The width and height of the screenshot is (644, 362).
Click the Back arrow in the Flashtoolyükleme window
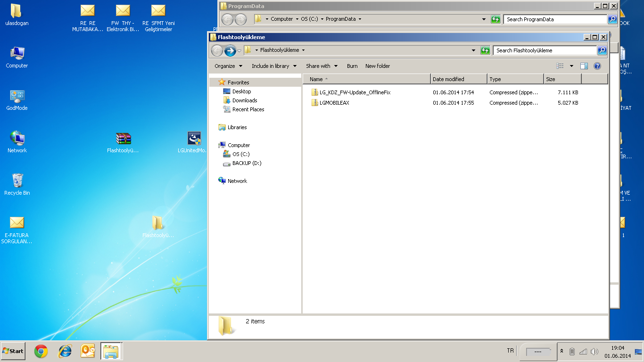pyautogui.click(x=217, y=50)
